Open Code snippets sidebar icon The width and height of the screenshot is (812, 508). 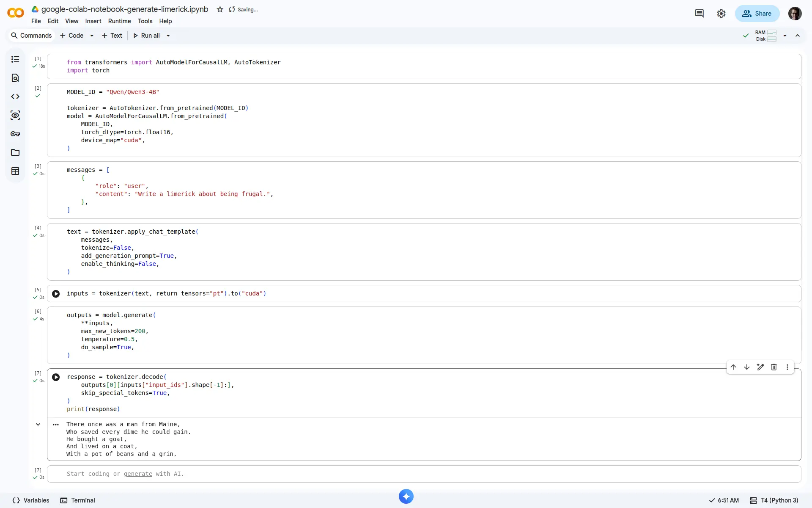click(15, 97)
